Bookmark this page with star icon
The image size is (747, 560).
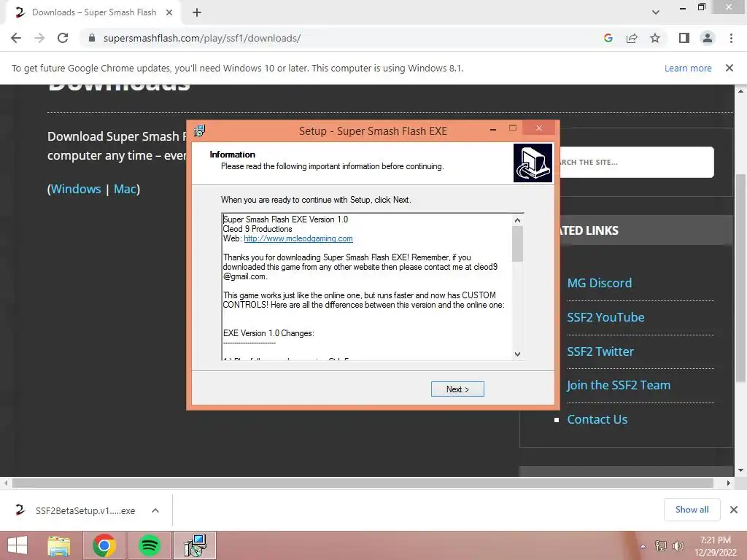point(655,38)
